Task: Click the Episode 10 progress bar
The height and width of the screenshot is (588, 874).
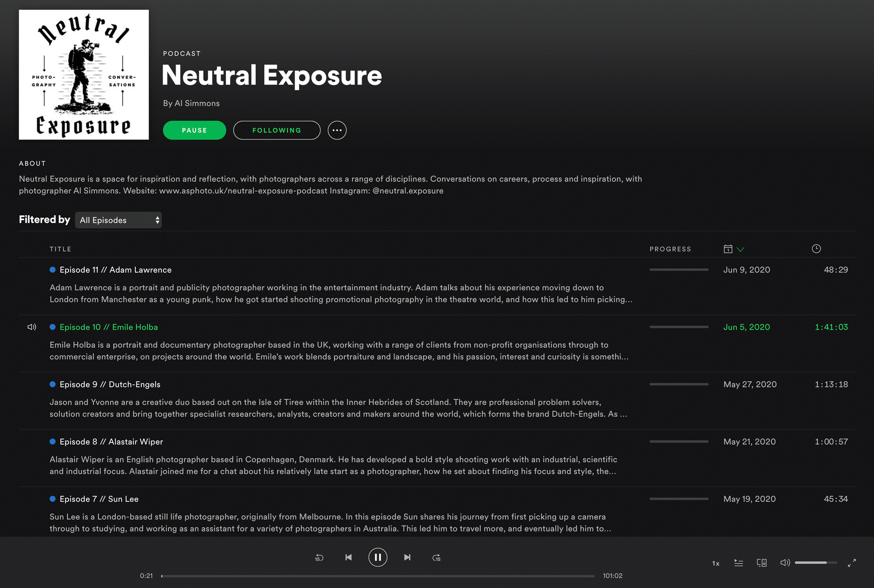Action: [x=679, y=327]
